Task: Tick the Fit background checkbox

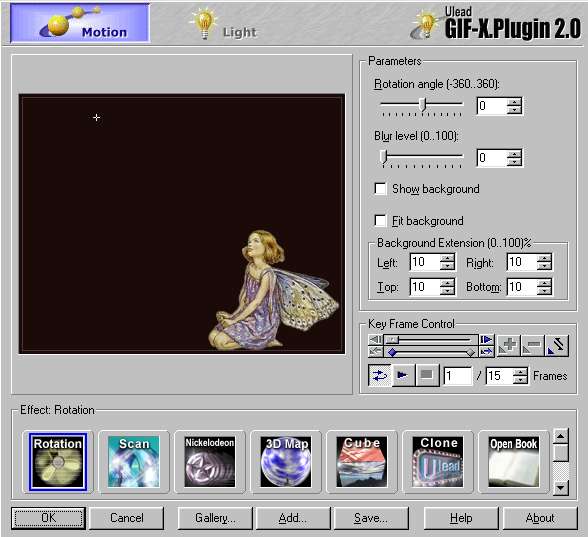Action: coord(380,220)
